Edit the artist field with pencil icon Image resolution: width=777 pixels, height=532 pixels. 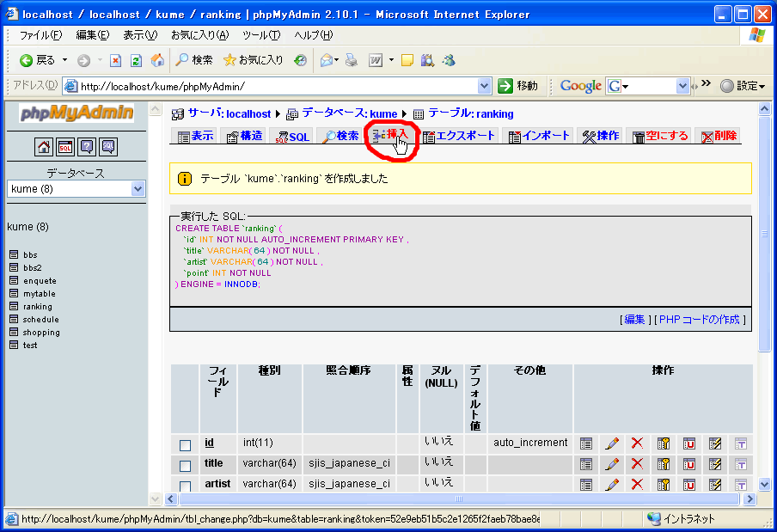pos(612,485)
